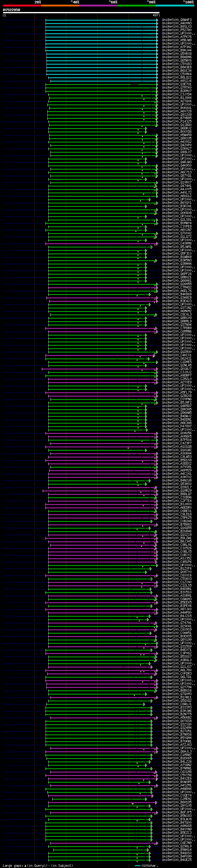Click the red ~20% identity legend segment

[x=22, y=6]
